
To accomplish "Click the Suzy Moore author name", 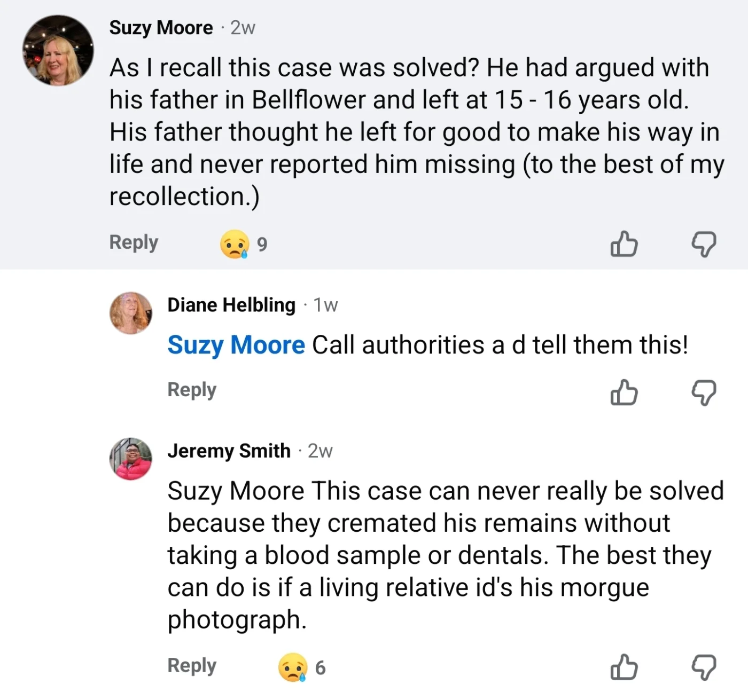I will pos(161,28).
